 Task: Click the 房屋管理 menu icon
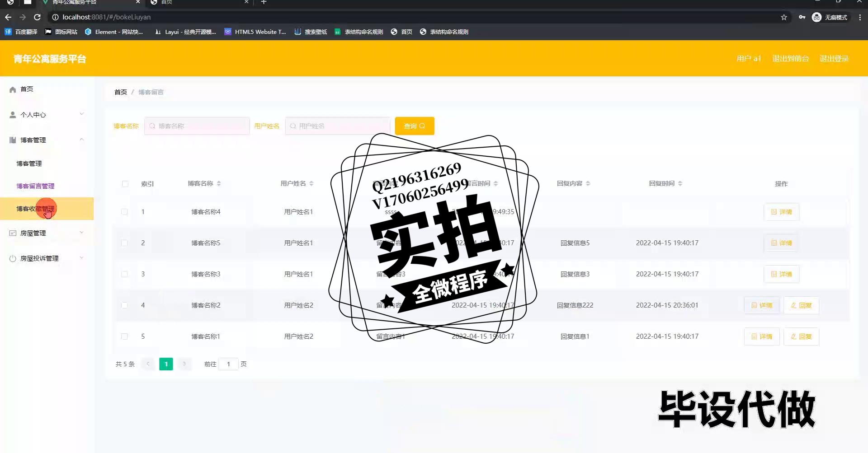click(x=13, y=233)
